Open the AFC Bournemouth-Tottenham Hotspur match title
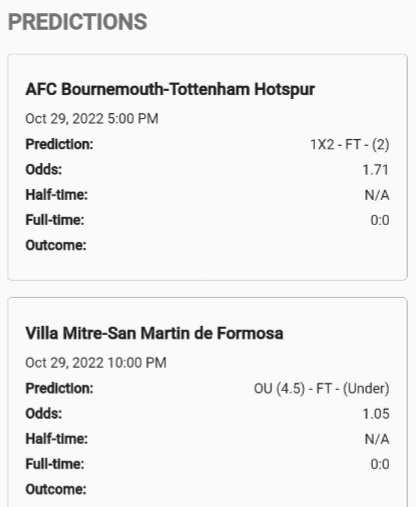Viewport: 416px width, 507px height. tap(170, 89)
